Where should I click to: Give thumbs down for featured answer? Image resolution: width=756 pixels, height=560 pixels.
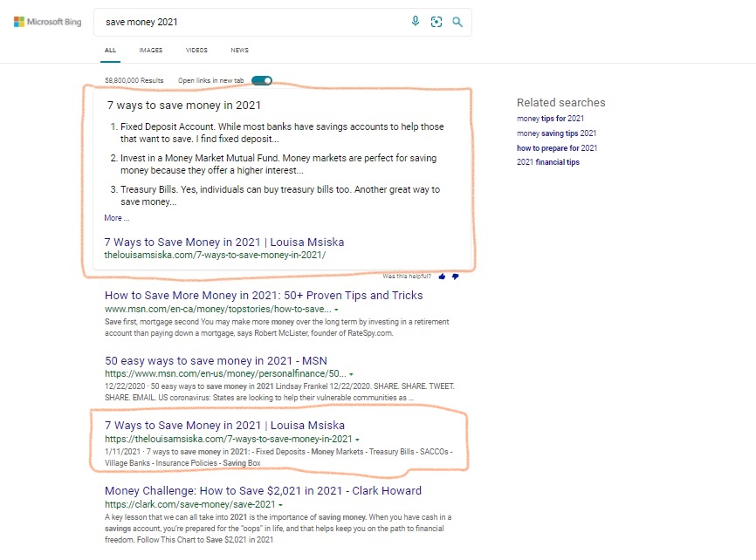(455, 277)
